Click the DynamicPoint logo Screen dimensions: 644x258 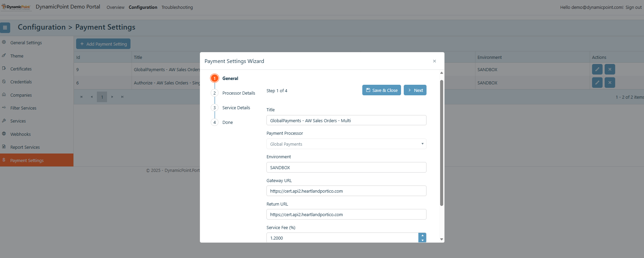click(x=16, y=7)
